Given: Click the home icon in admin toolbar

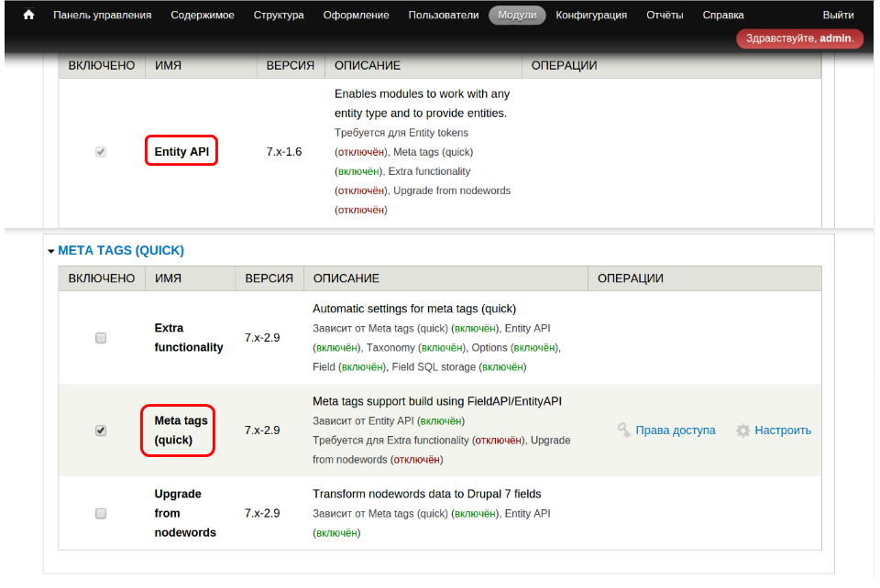Looking at the screenshot, I should coord(28,15).
